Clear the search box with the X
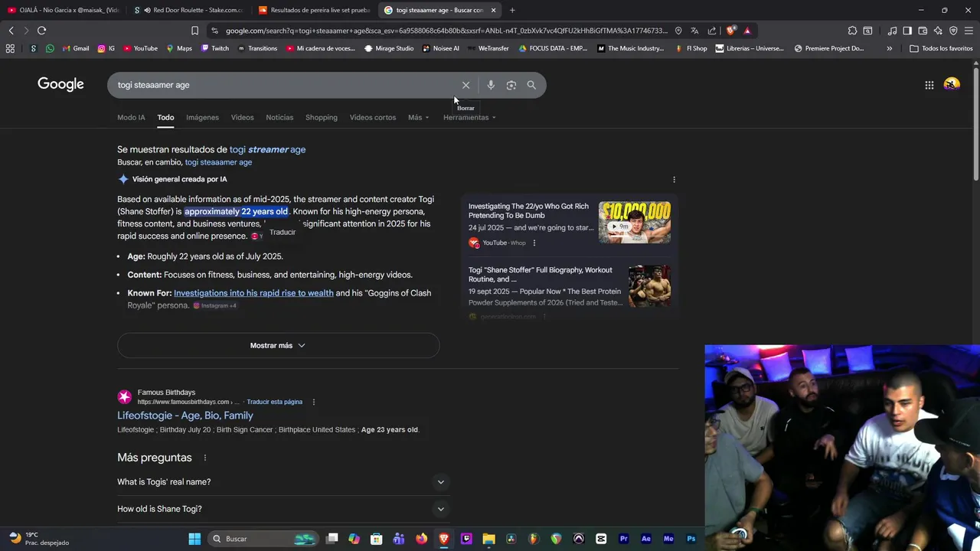Image resolution: width=980 pixels, height=551 pixels. coord(465,85)
